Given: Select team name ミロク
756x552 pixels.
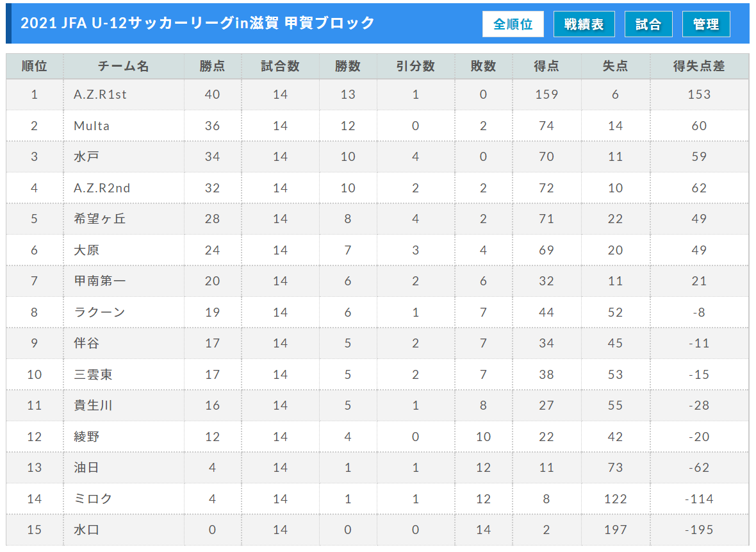Looking at the screenshot, I should click(92, 499).
